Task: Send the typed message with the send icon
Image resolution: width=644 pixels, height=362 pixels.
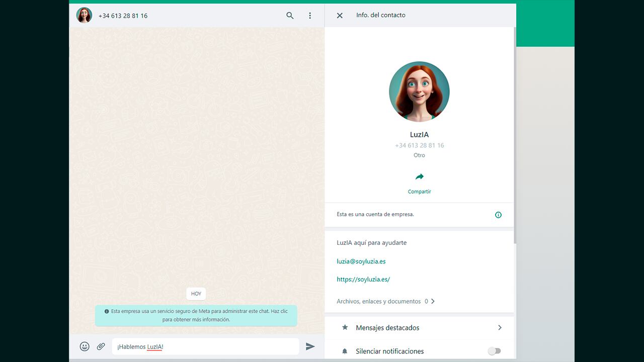Action: click(310, 346)
